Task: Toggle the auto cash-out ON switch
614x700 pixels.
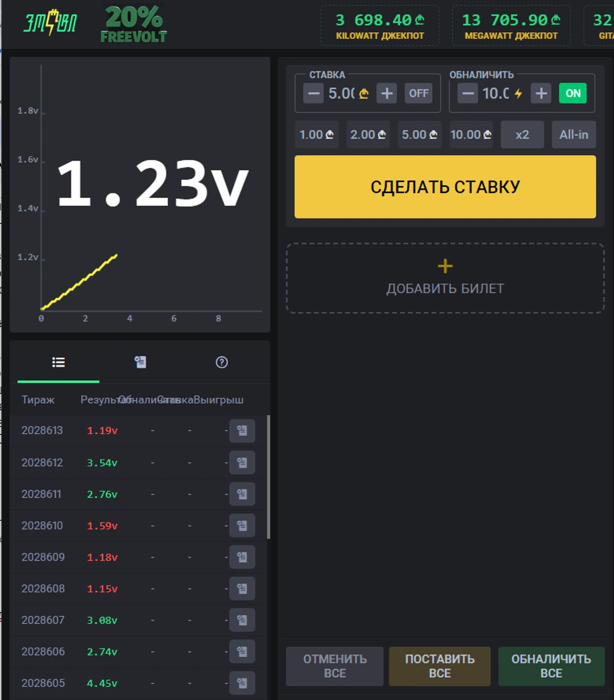Action: coord(572,93)
